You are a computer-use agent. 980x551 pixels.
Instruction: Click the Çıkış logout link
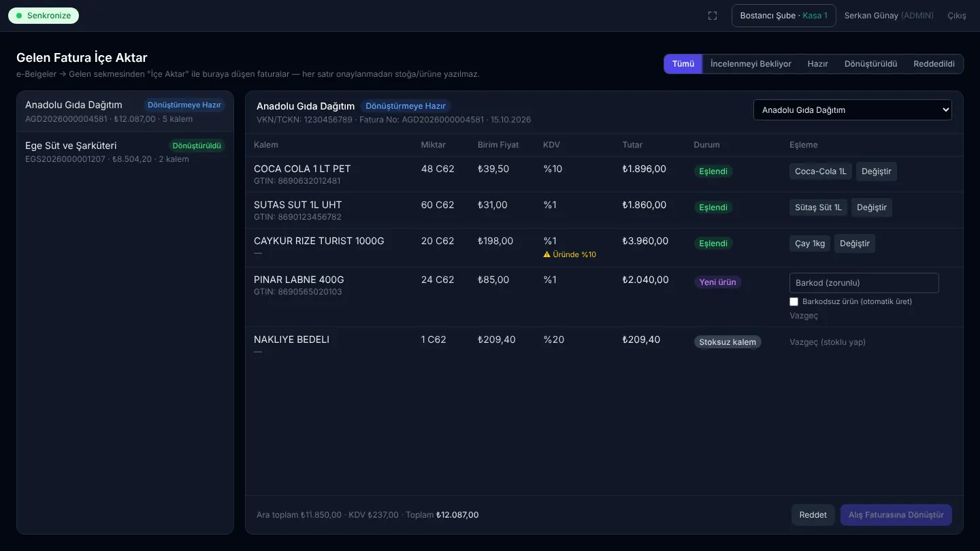click(x=957, y=16)
